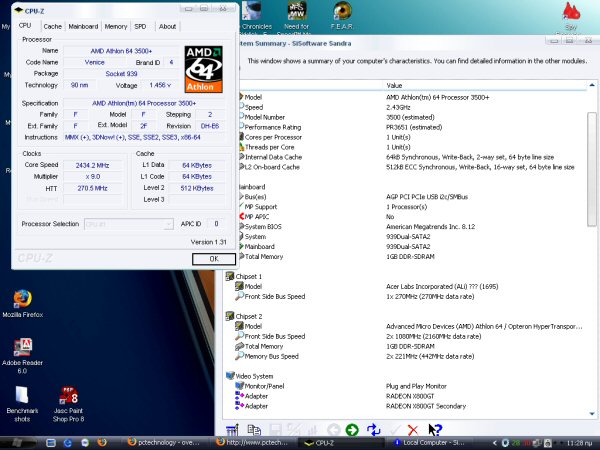Image resolution: width=600 pixels, height=450 pixels.
Task: Click the context help cursor icon in Sandra
Action: (x=435, y=430)
